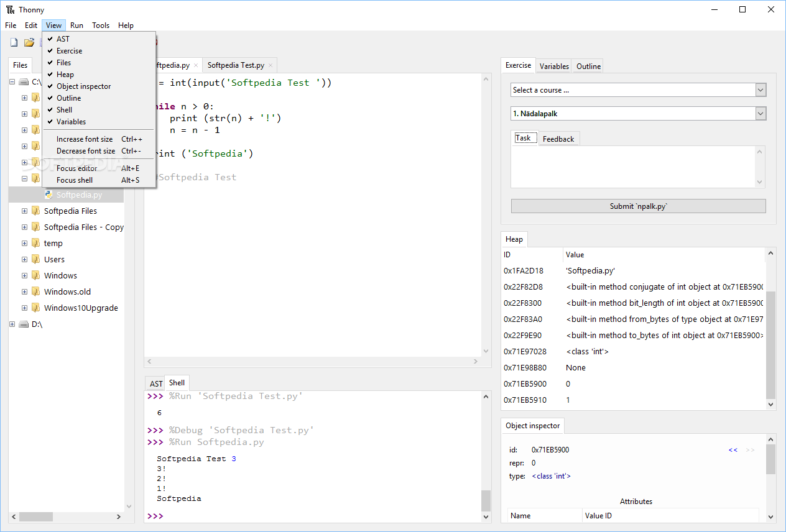Choose Focus editor menu item

pyautogui.click(x=99, y=168)
